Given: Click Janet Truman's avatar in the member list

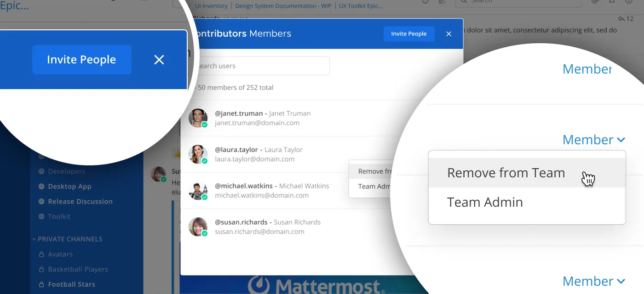Looking at the screenshot, I should coord(198,118).
